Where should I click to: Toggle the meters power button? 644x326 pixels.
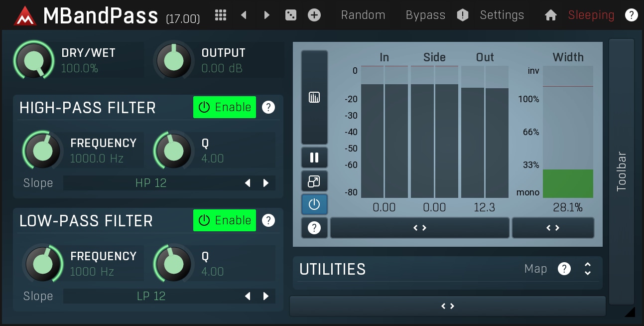point(314,204)
